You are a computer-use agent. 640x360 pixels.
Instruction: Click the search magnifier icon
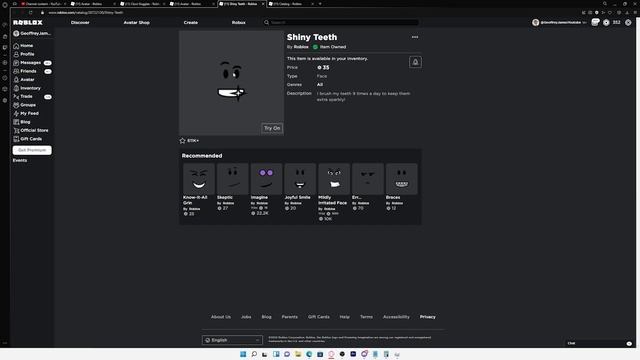267,22
